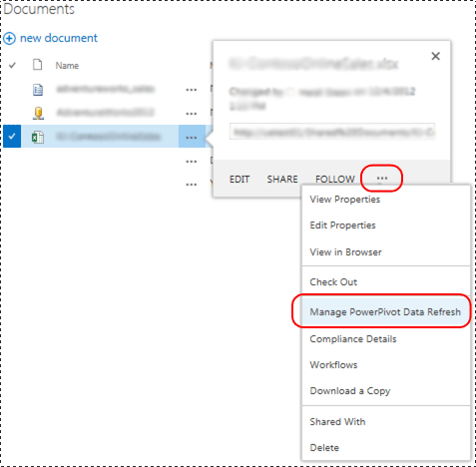
Task: Select Manage PowerPivot Data Refresh
Action: (x=385, y=312)
